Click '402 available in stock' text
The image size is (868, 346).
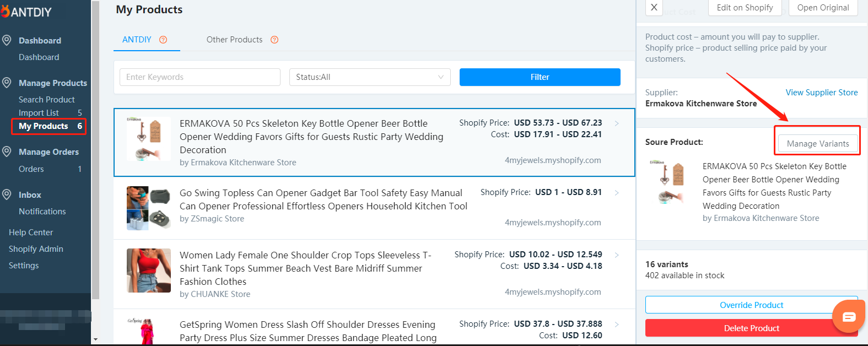pos(685,275)
